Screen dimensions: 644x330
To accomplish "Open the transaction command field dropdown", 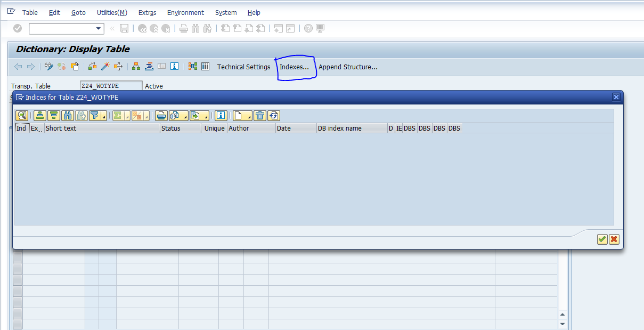I will click(99, 29).
